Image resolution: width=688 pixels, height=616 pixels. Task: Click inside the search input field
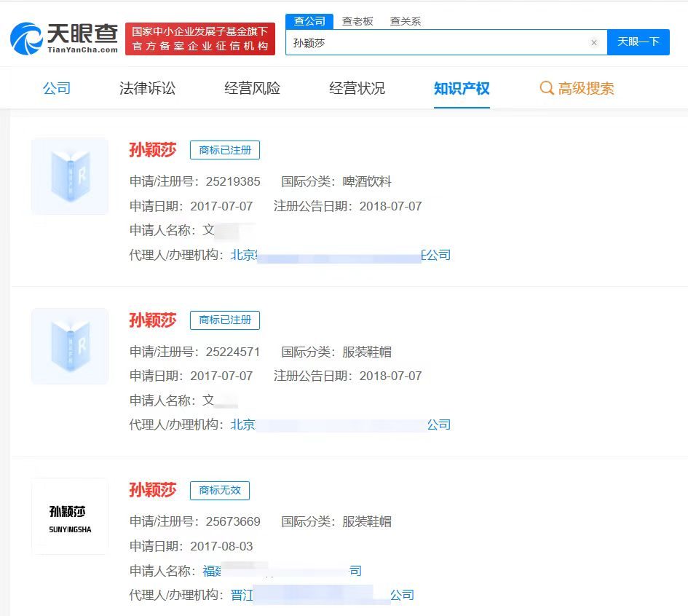(437, 42)
